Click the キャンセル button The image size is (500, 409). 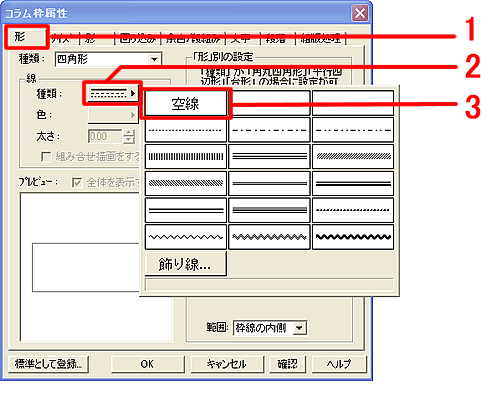point(227,364)
